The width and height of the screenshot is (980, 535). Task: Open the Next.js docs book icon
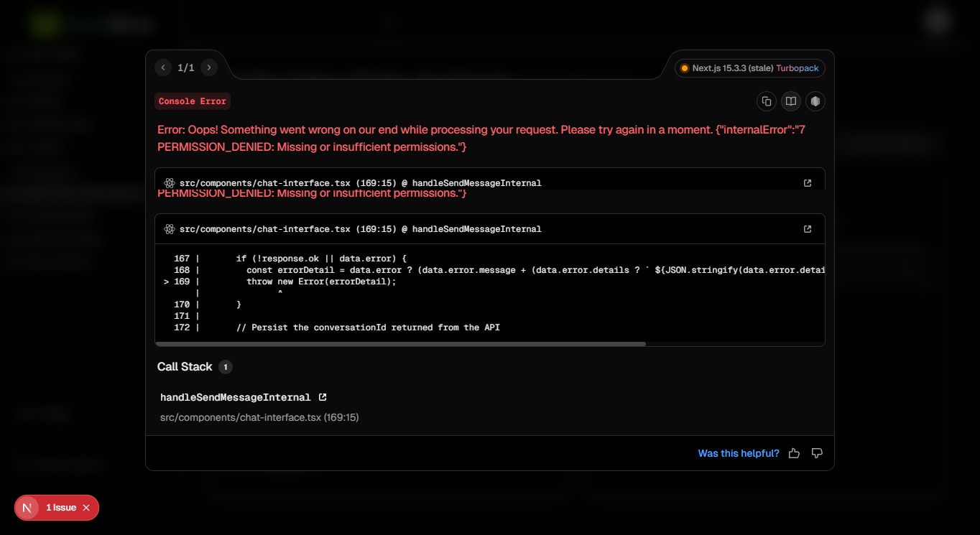791,101
